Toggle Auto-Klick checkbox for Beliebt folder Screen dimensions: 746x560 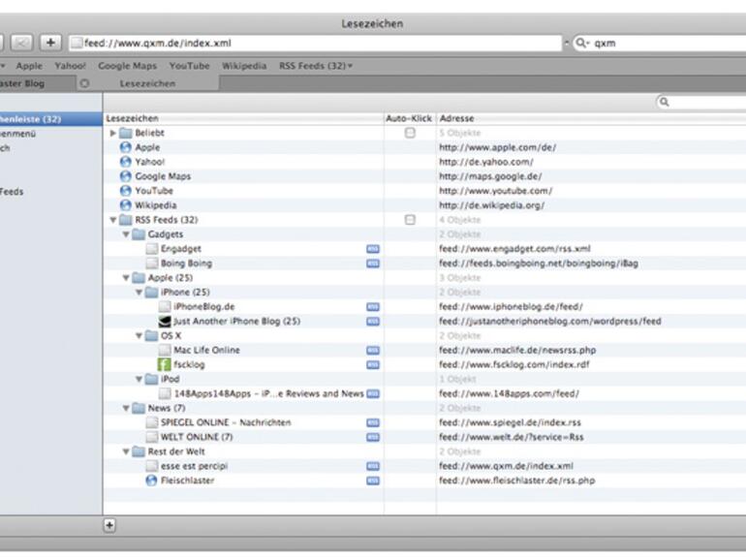410,133
